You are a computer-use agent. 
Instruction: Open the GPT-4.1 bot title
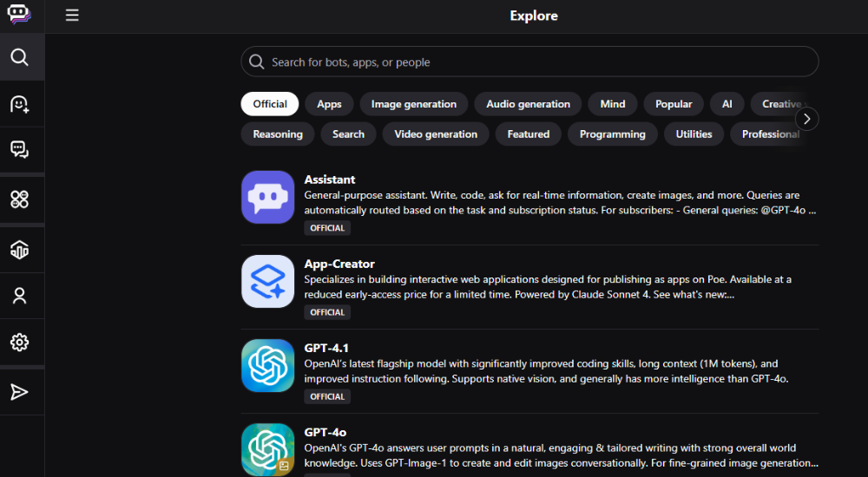click(x=326, y=348)
